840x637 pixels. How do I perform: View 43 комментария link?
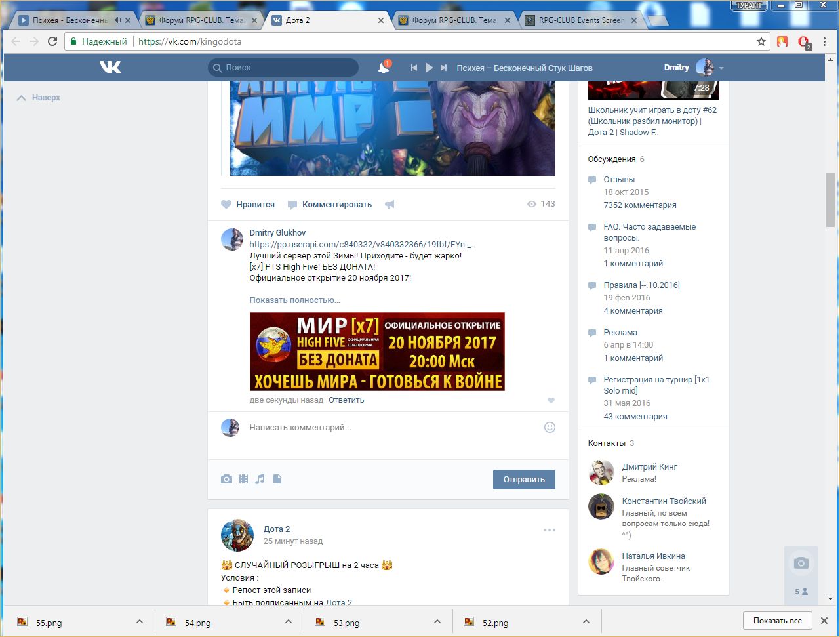[x=635, y=417]
